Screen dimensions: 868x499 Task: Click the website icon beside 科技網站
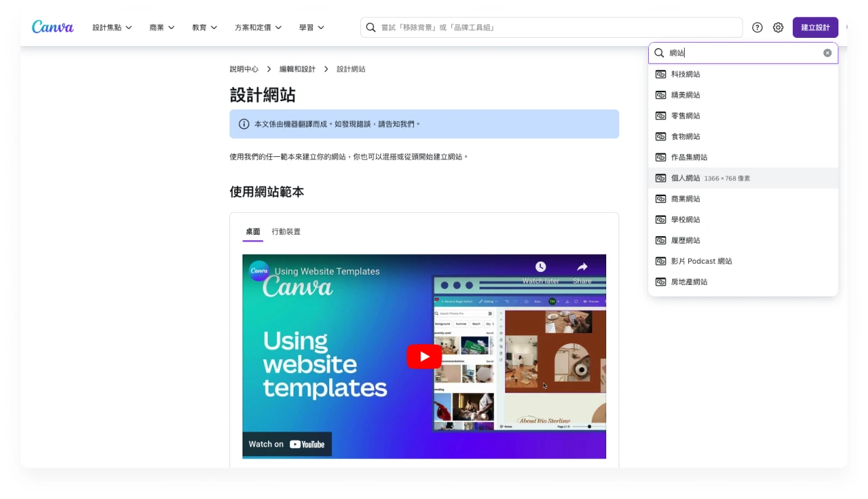661,74
